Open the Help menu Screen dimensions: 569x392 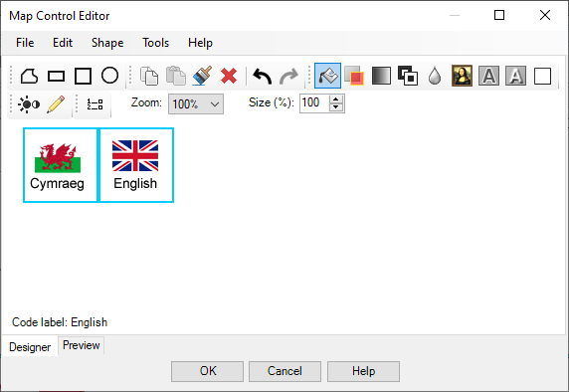click(x=200, y=43)
